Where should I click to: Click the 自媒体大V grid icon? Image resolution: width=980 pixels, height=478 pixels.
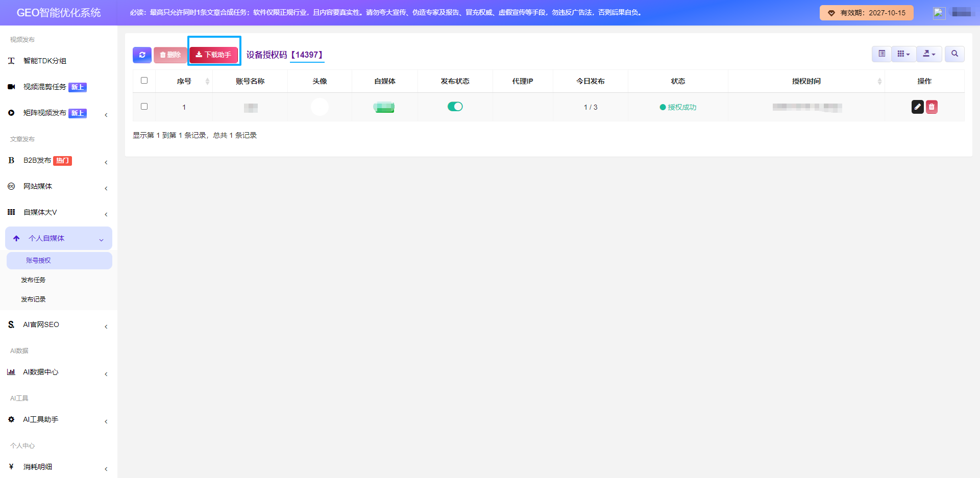tap(11, 212)
